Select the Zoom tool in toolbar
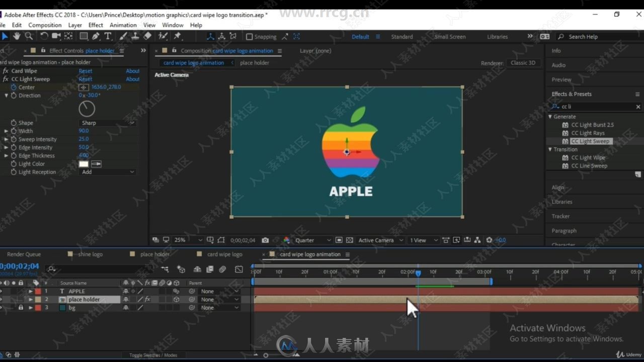 (x=29, y=36)
